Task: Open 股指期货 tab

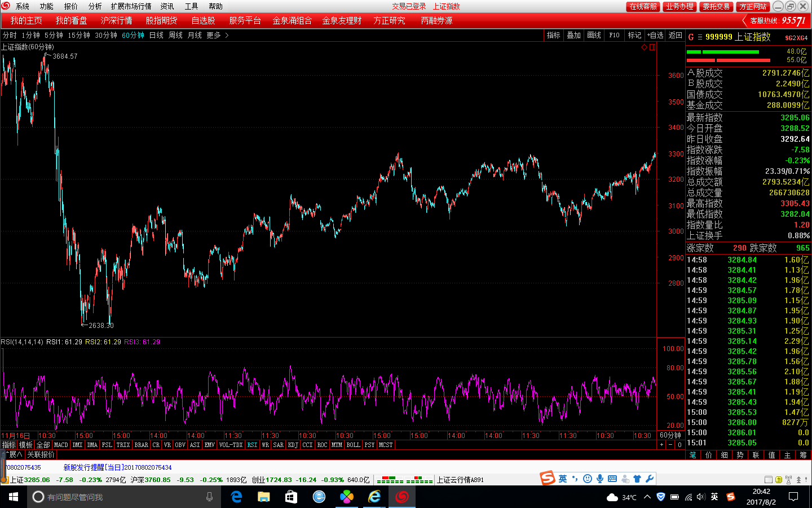Action: 161,20
